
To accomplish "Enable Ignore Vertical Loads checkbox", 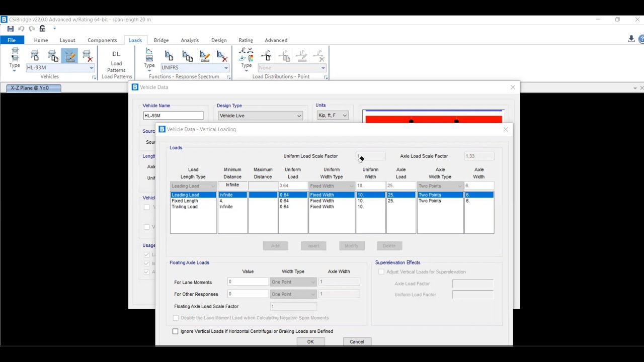I will point(176,331).
